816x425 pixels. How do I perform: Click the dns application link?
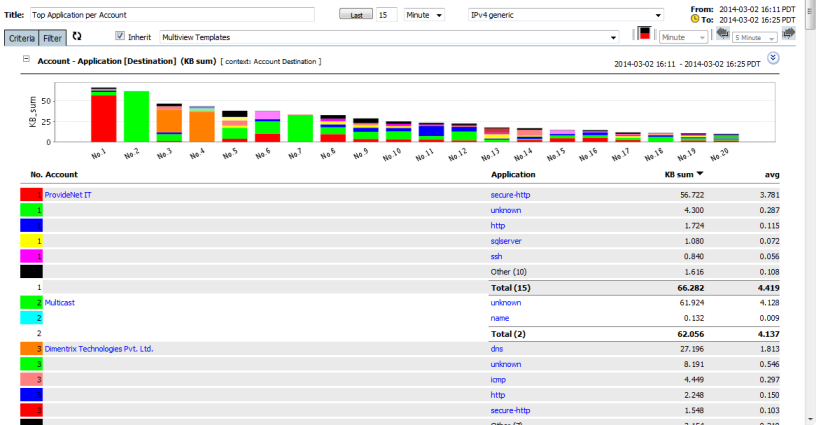click(496, 349)
